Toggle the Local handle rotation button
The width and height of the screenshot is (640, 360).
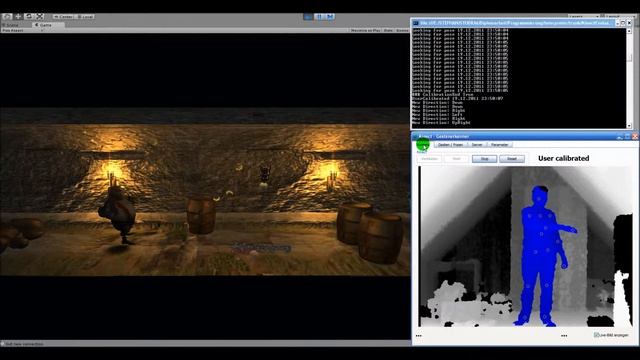coord(85,17)
